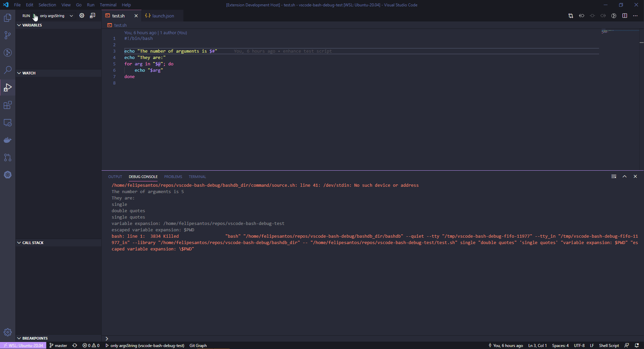The height and width of the screenshot is (349, 644).
Task: Click the debug console input prompt
Action: click(x=372, y=339)
